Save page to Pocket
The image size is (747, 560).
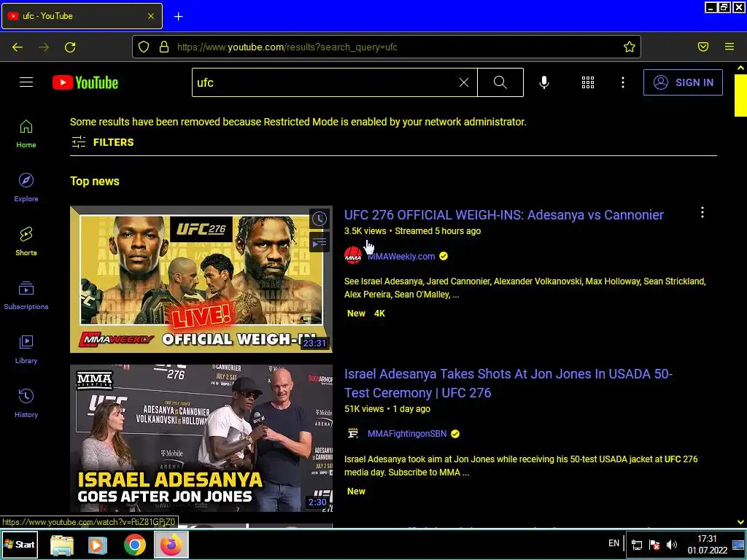click(x=703, y=47)
